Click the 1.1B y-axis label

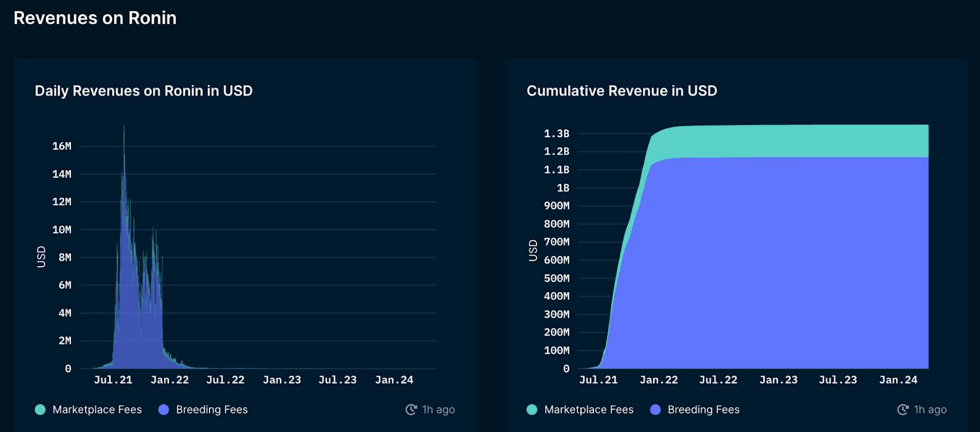[x=557, y=169]
